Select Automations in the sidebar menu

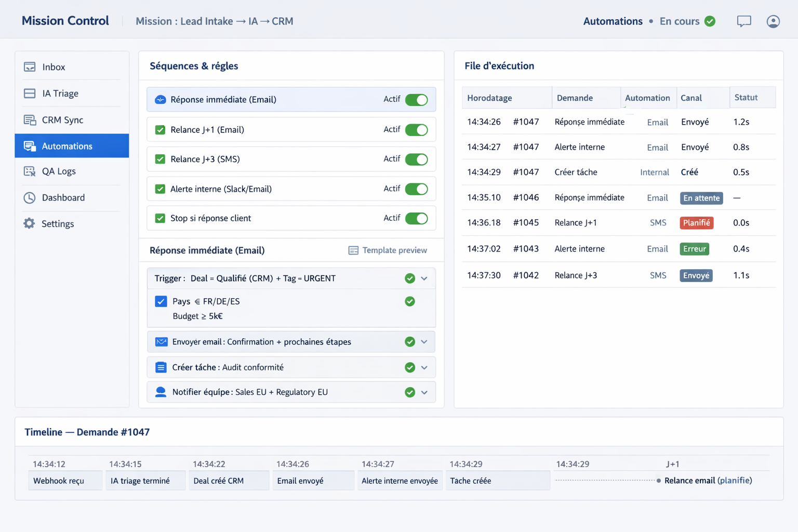67,147
